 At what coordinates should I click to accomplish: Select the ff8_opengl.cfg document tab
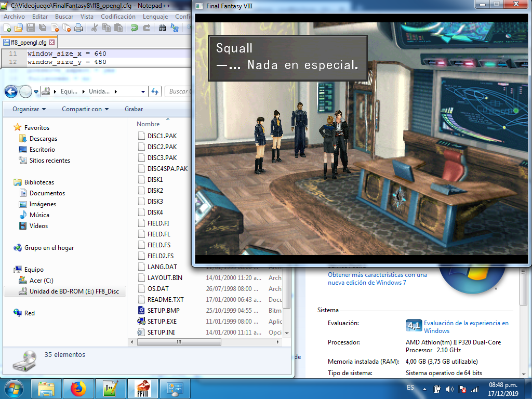pos(29,43)
